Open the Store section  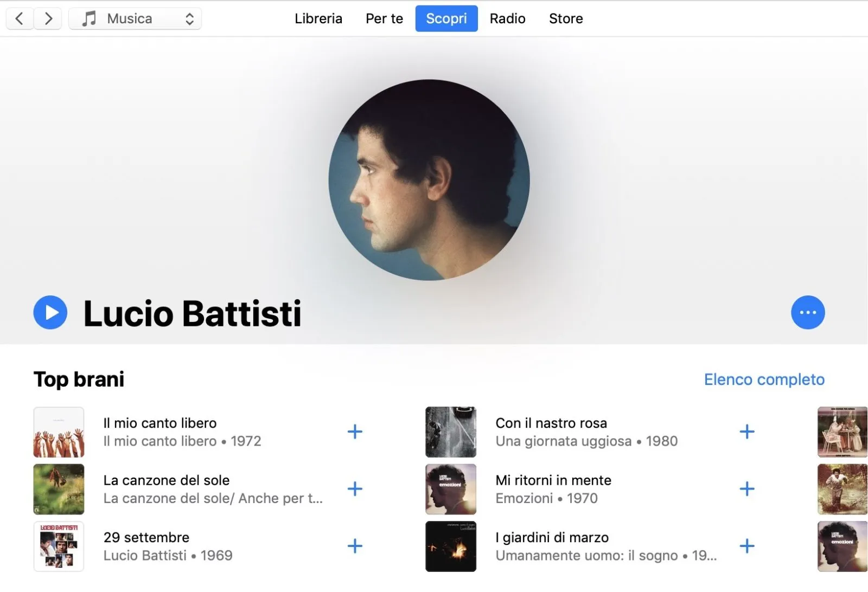(565, 18)
